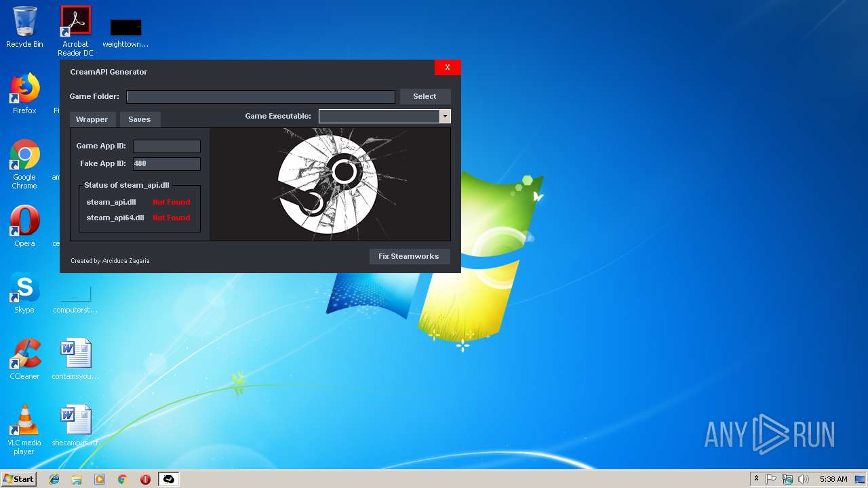Select CreamAPI Generator taskbar button
This screenshot has width=868, height=488.
tap(168, 479)
